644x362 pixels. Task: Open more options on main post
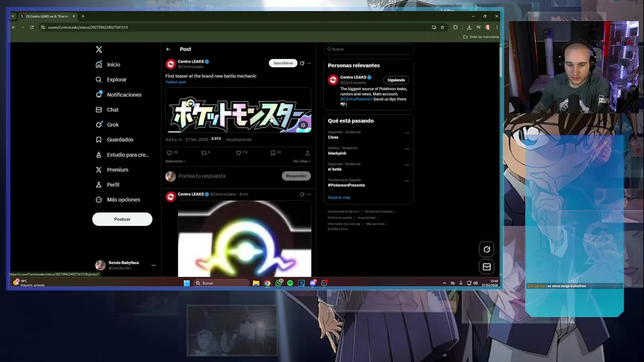[309, 63]
